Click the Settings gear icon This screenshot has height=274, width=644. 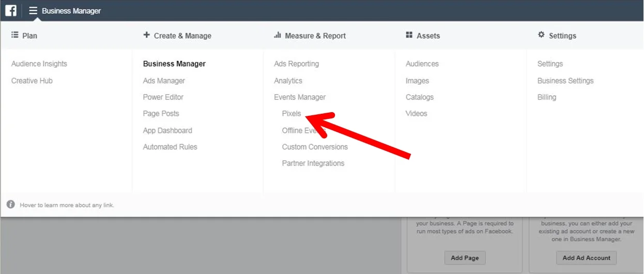click(541, 35)
